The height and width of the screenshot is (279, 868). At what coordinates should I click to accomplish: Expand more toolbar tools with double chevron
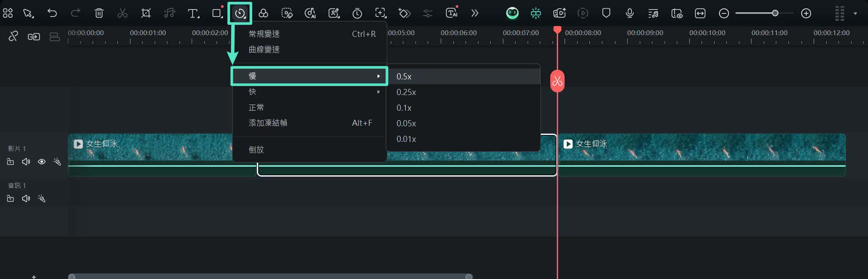tap(475, 13)
